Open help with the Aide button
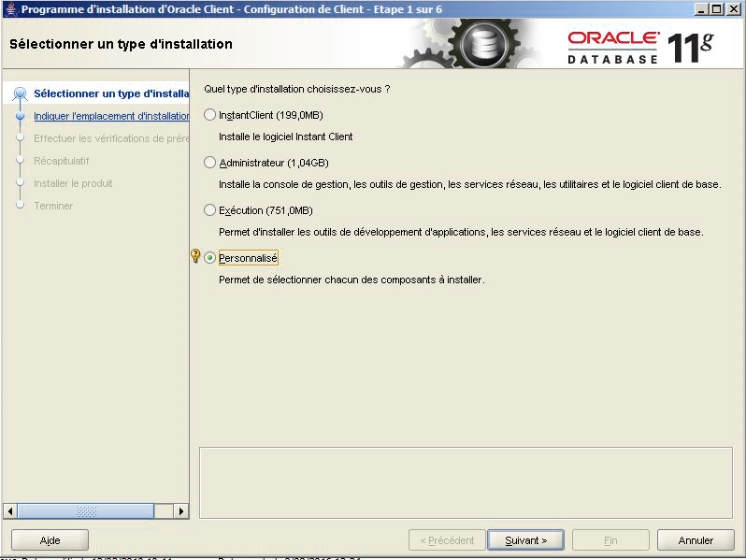 point(50,540)
